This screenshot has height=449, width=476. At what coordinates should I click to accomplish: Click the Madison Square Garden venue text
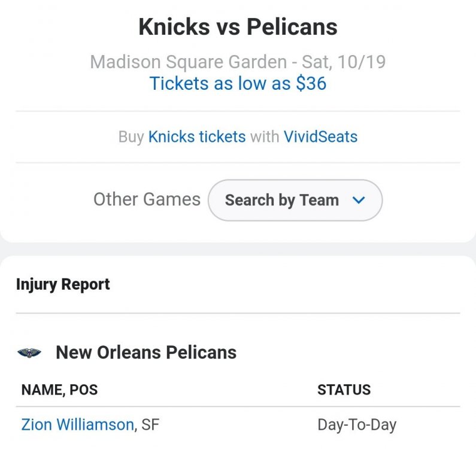click(x=188, y=62)
